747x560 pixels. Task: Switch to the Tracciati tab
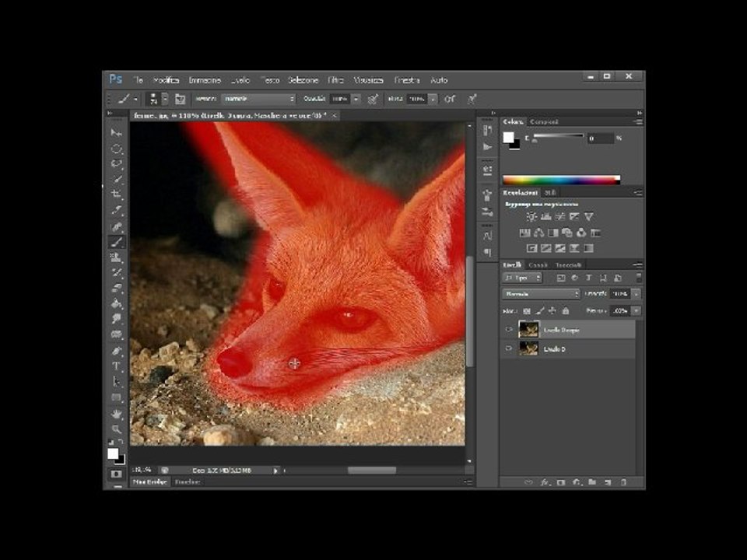click(568, 264)
